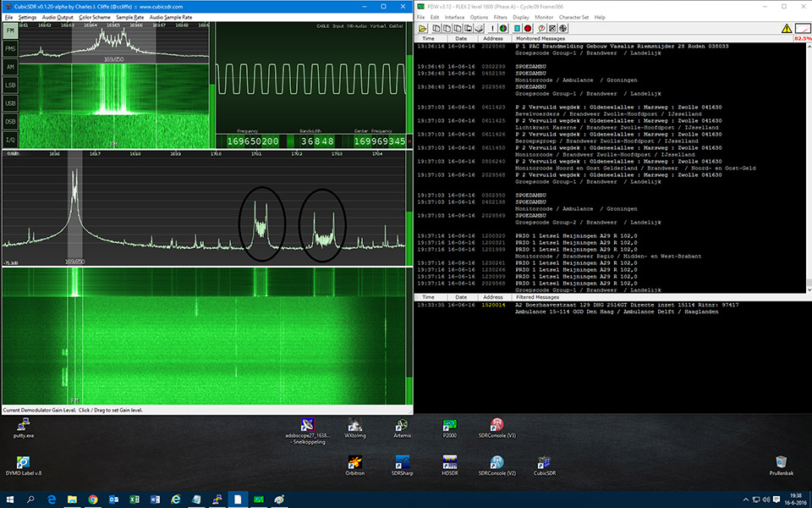Open the PDW Options menu
The image size is (812, 508).
pyautogui.click(x=479, y=17)
